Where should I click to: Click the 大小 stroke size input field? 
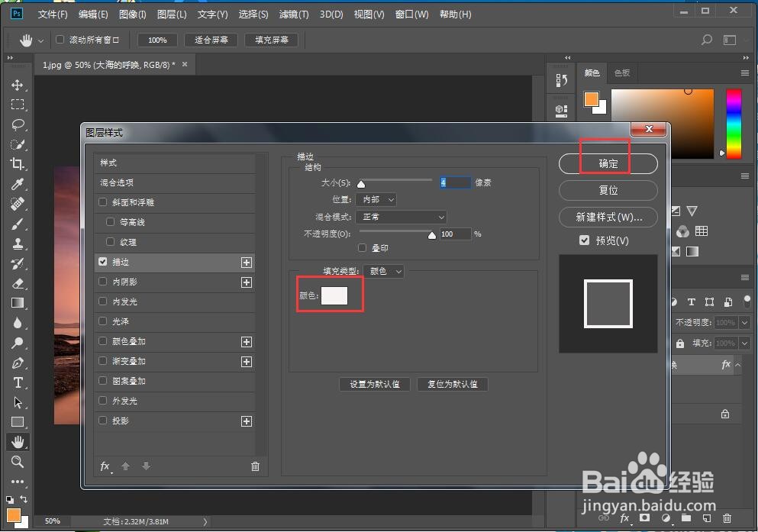[x=457, y=182]
